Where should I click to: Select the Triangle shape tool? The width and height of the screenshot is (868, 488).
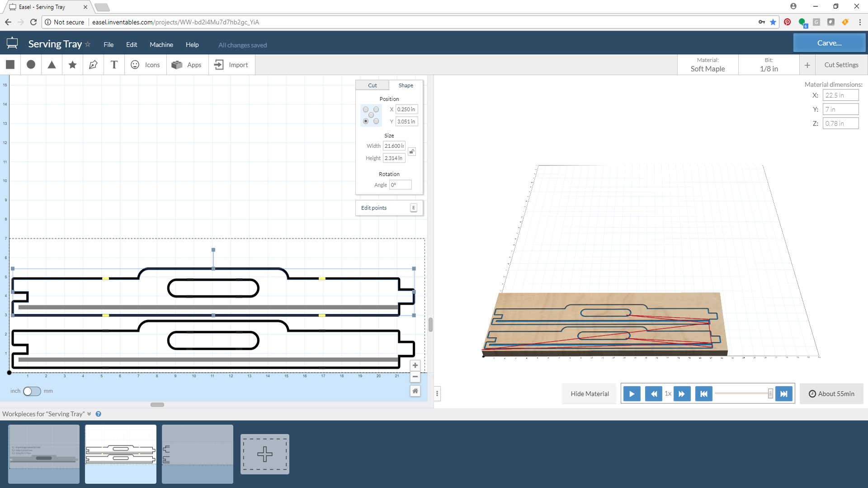[x=52, y=64]
